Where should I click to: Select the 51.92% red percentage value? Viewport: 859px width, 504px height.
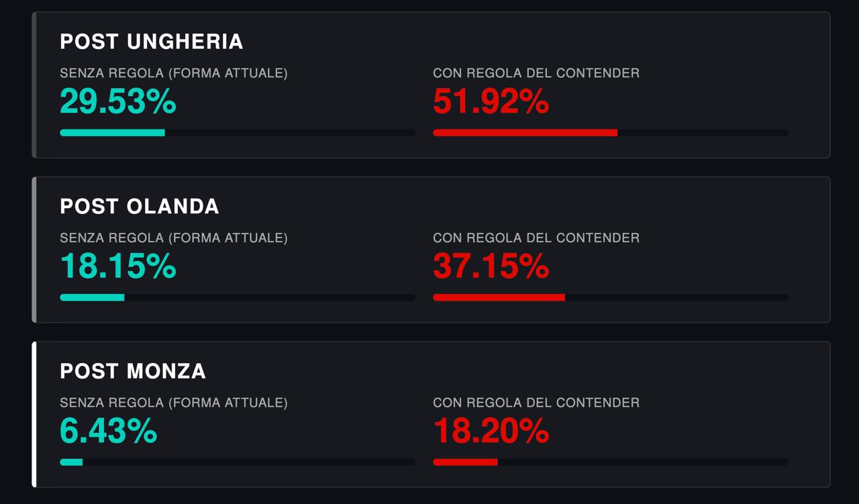(x=491, y=102)
